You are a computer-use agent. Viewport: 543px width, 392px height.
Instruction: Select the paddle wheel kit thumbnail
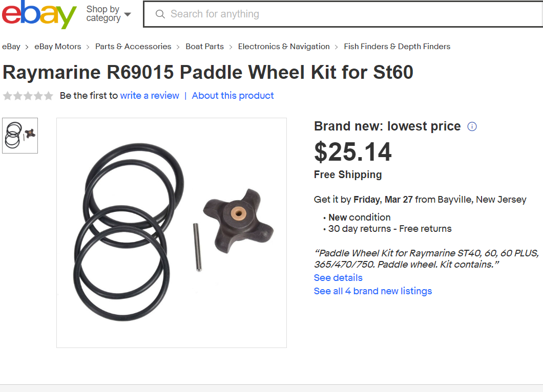point(20,136)
